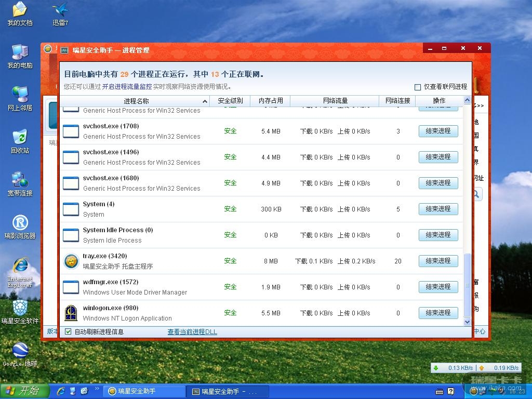Open the broadband connection desktop icon
The height and width of the screenshot is (399, 532).
coord(20,183)
